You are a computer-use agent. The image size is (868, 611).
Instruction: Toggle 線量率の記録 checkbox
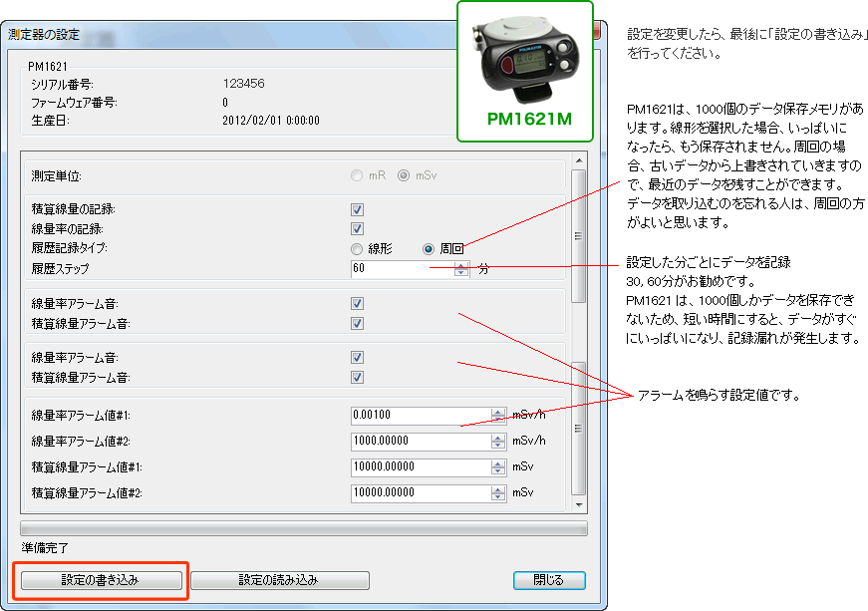[x=357, y=228]
